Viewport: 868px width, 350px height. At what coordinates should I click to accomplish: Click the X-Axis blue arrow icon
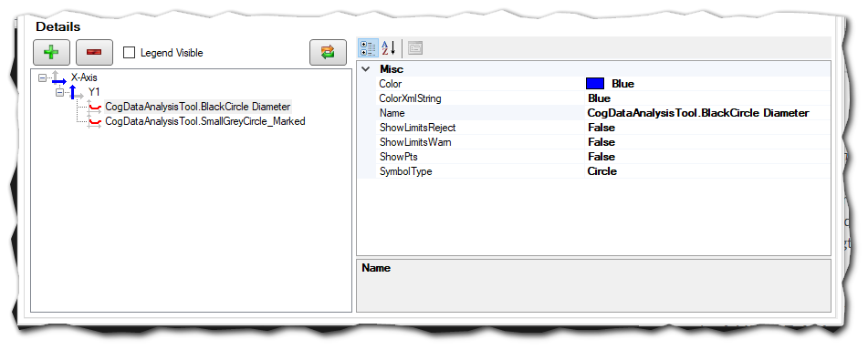click(58, 78)
